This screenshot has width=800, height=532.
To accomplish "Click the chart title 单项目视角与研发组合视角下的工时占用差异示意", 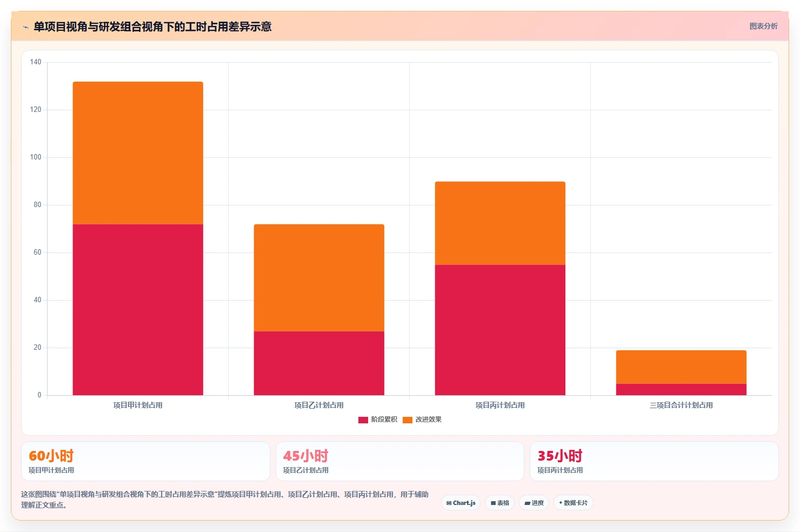I will point(152,26).
